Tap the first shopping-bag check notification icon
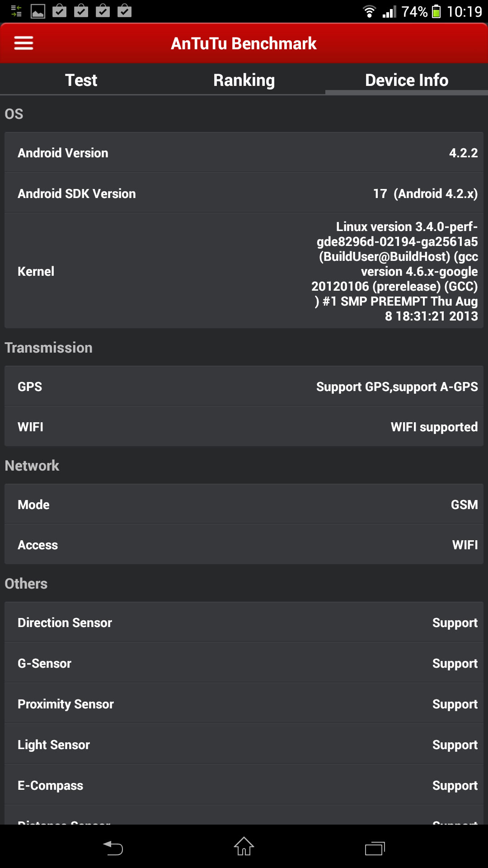The image size is (488, 868). pos(59,11)
